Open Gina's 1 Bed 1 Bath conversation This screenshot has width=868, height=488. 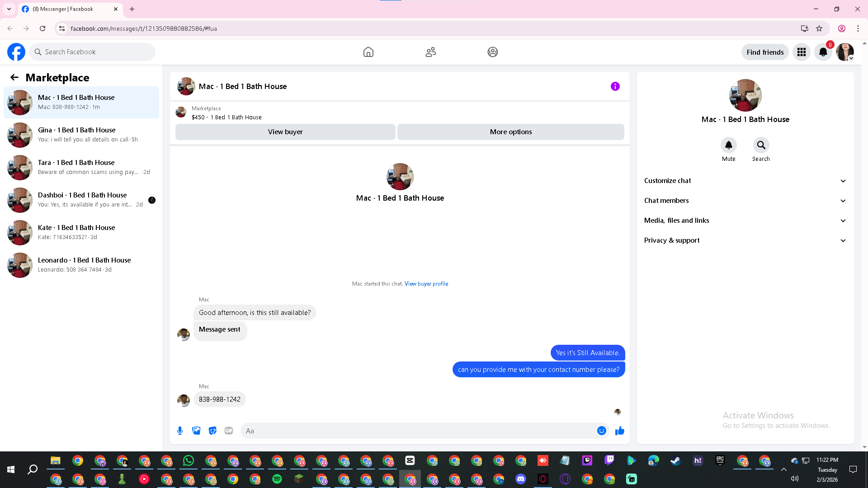[81, 135]
